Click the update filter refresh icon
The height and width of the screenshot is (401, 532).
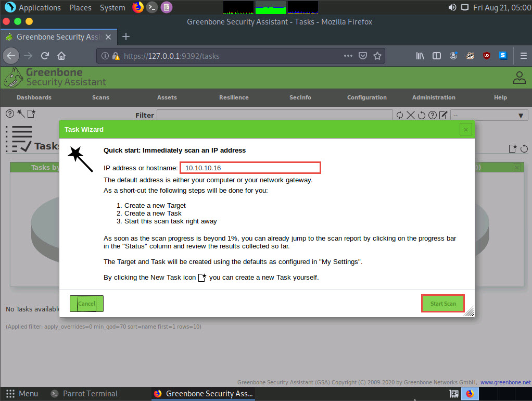(400, 115)
